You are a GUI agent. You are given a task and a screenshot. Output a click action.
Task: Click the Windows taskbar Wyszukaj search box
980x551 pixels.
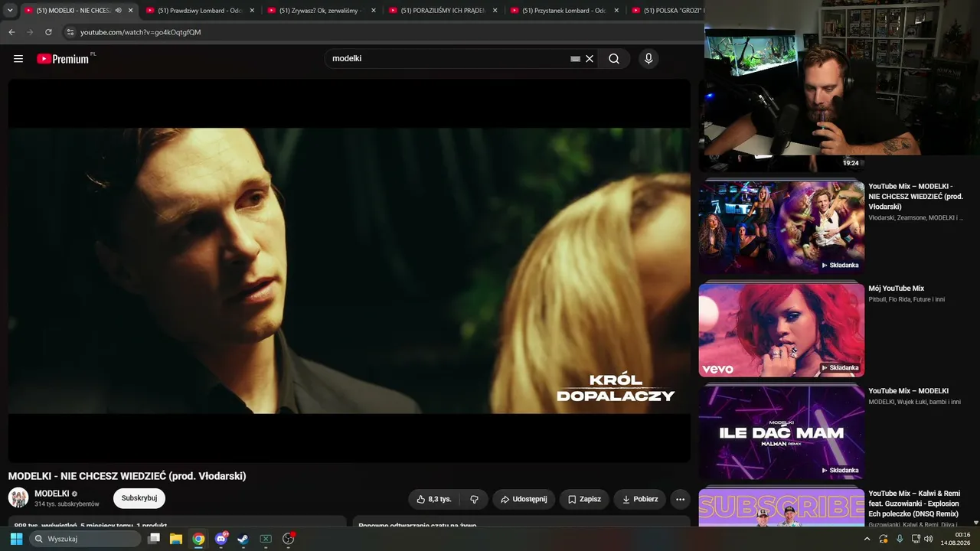coord(85,539)
